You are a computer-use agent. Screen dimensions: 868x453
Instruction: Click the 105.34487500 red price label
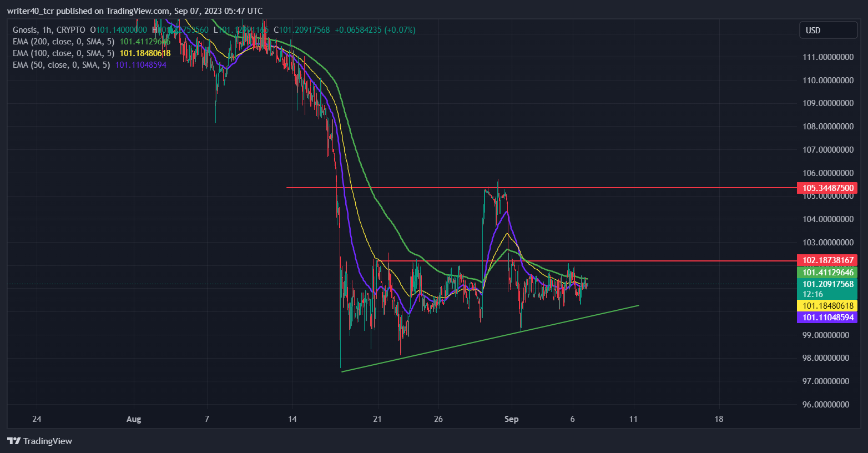tap(827, 188)
